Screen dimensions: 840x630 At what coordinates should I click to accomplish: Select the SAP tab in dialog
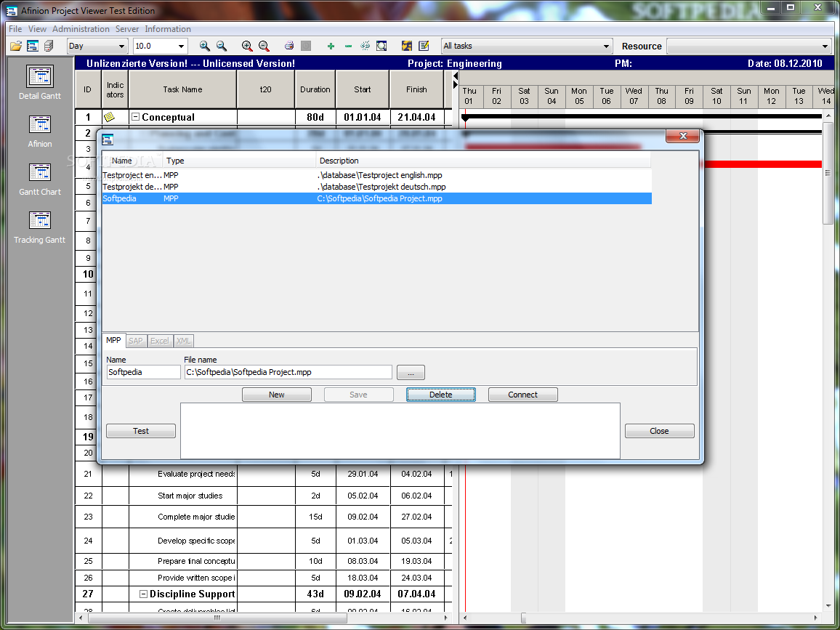pyautogui.click(x=136, y=341)
